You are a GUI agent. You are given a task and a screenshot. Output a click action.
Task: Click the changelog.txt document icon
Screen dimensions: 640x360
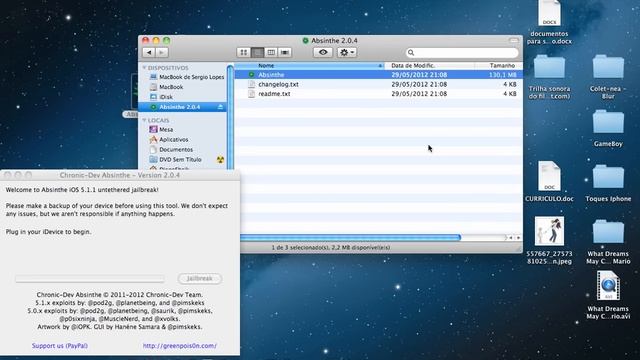pos(251,84)
